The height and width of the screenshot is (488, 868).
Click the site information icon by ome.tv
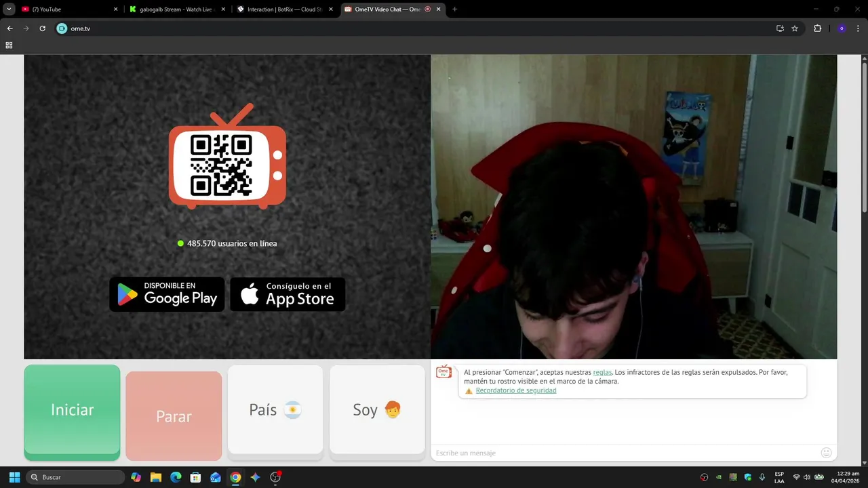62,28
